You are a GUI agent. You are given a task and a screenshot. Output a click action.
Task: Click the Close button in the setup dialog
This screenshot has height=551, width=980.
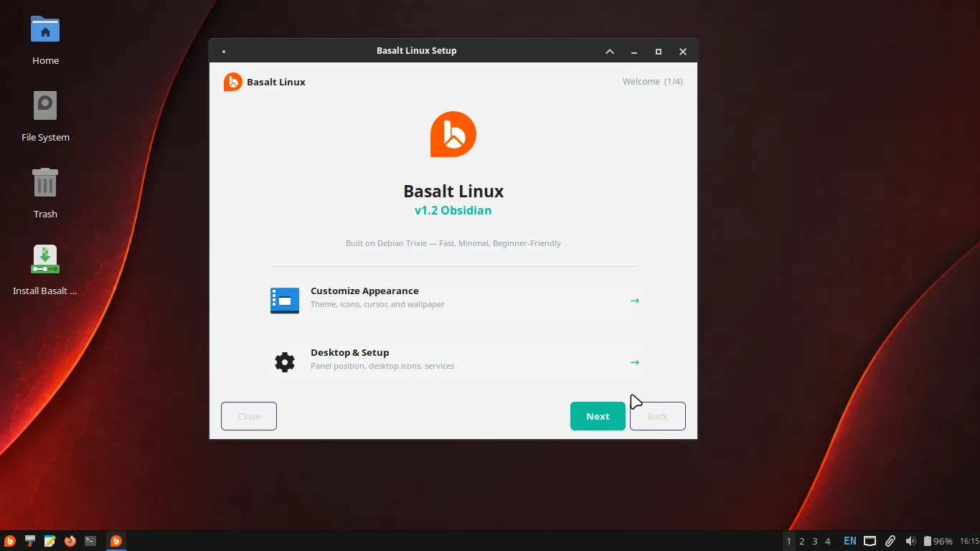click(x=249, y=416)
